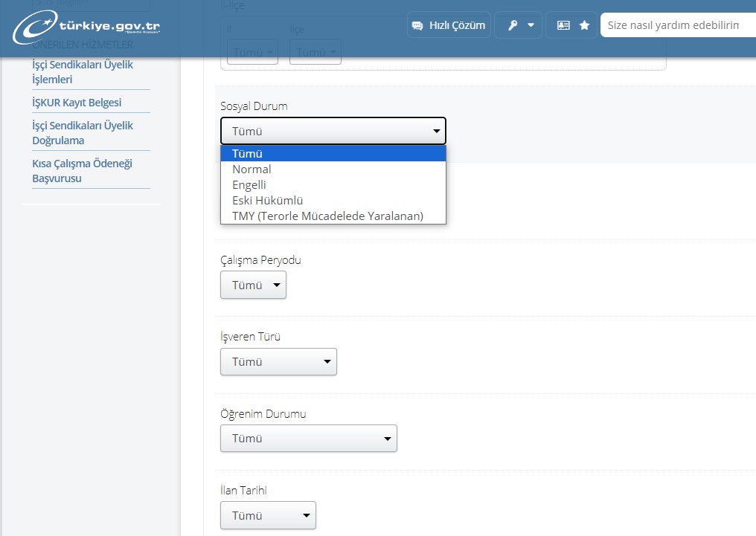Select Normal in Sosyal Durum list

[333, 169]
